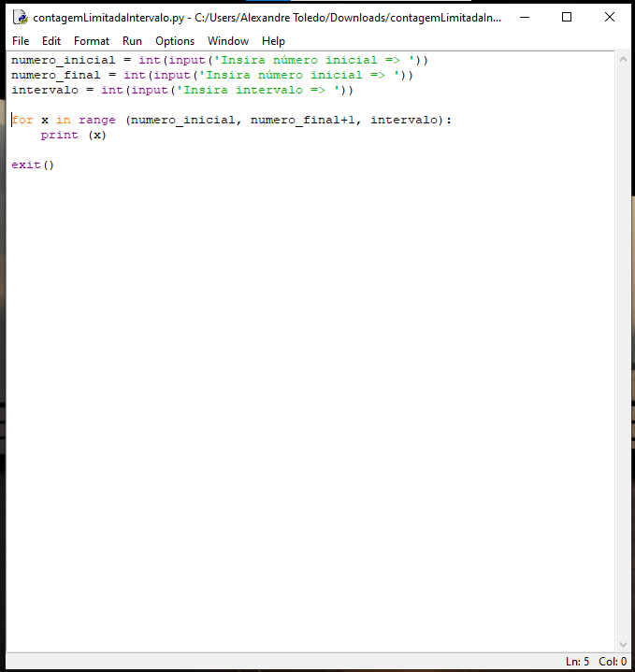Minimize the IDLE editor window
The height and width of the screenshot is (672, 635).
pos(523,18)
